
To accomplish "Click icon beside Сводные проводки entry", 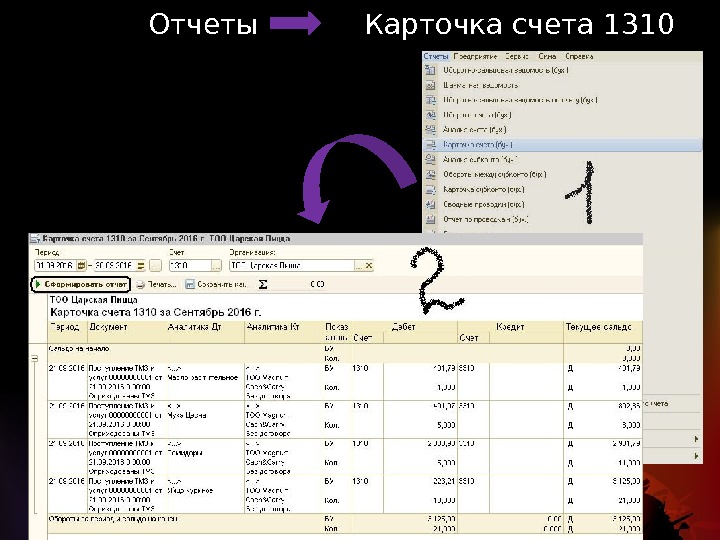I will click(430, 204).
